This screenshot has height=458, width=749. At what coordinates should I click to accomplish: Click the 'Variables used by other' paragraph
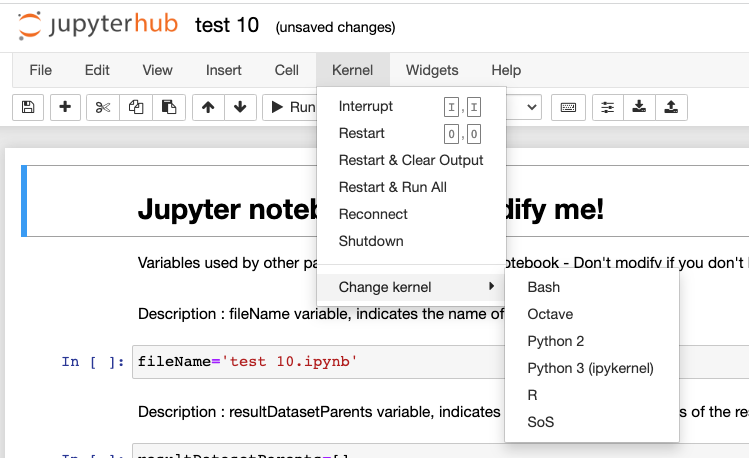tap(227, 263)
